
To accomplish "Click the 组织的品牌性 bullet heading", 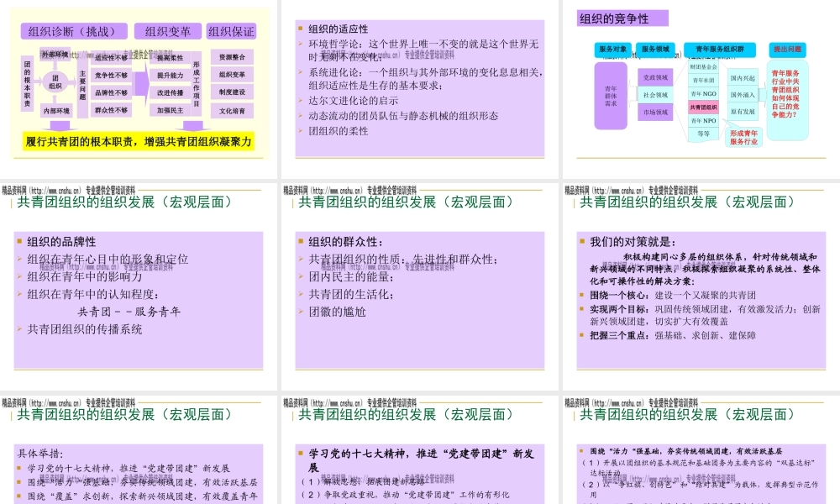I will pyautogui.click(x=61, y=242).
